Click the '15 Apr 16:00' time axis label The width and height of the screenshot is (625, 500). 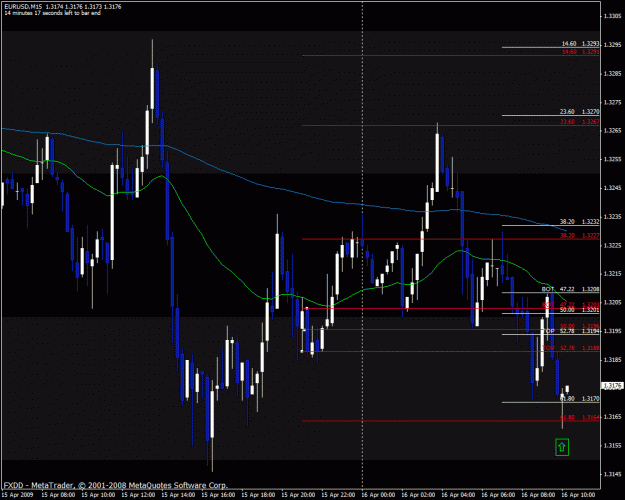[218, 495]
